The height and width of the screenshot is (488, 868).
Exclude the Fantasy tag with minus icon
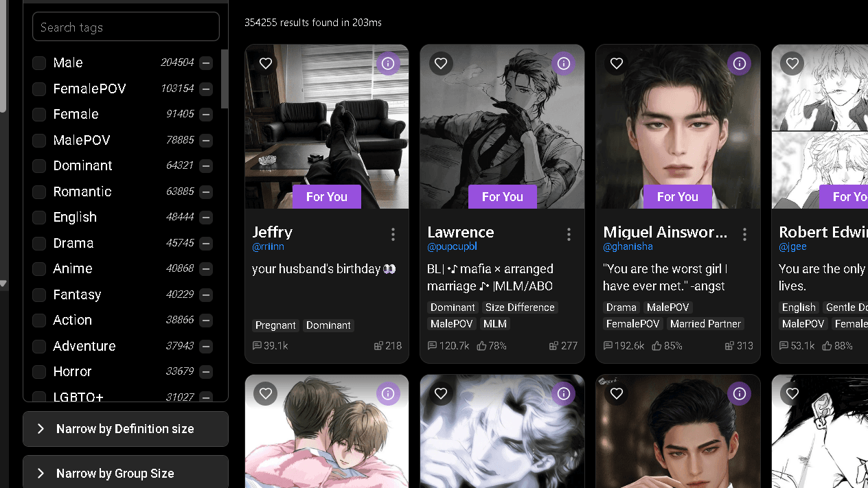[206, 295]
